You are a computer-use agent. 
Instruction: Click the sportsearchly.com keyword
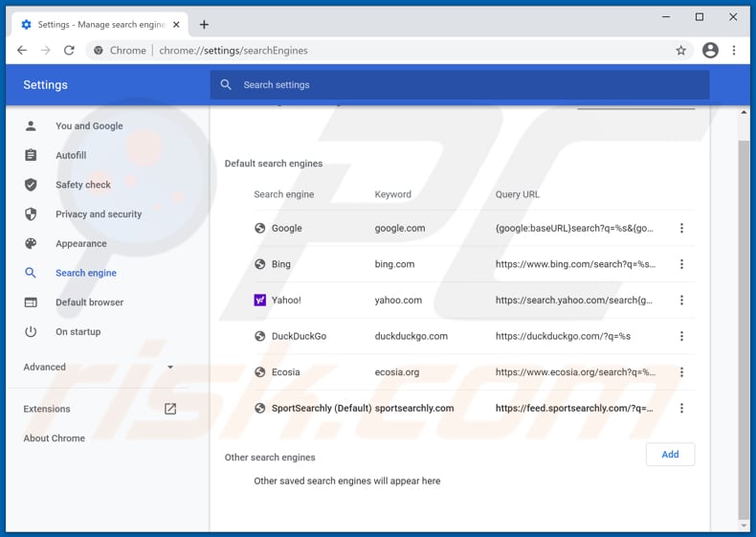pos(414,408)
